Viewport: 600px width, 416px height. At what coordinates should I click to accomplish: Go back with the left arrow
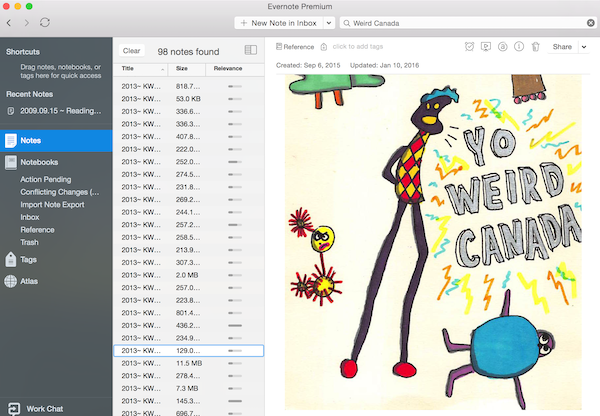click(9, 23)
